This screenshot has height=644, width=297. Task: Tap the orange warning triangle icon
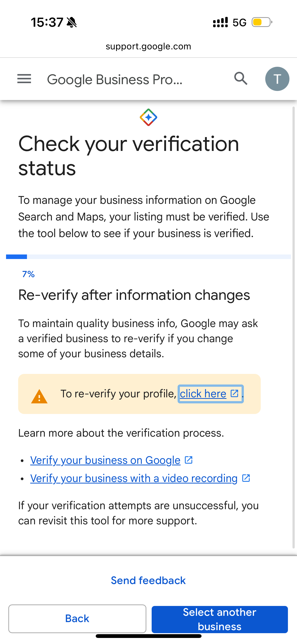pyautogui.click(x=39, y=397)
